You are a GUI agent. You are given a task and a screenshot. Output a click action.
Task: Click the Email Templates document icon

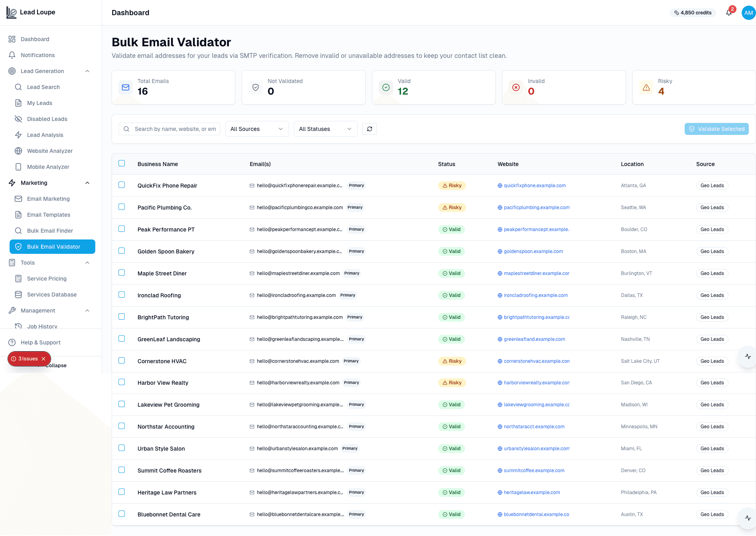[18, 215]
